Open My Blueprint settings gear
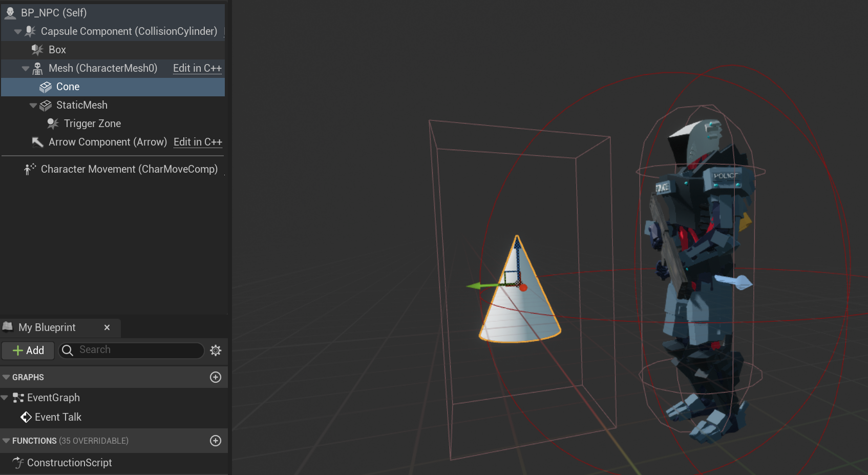 coord(216,350)
